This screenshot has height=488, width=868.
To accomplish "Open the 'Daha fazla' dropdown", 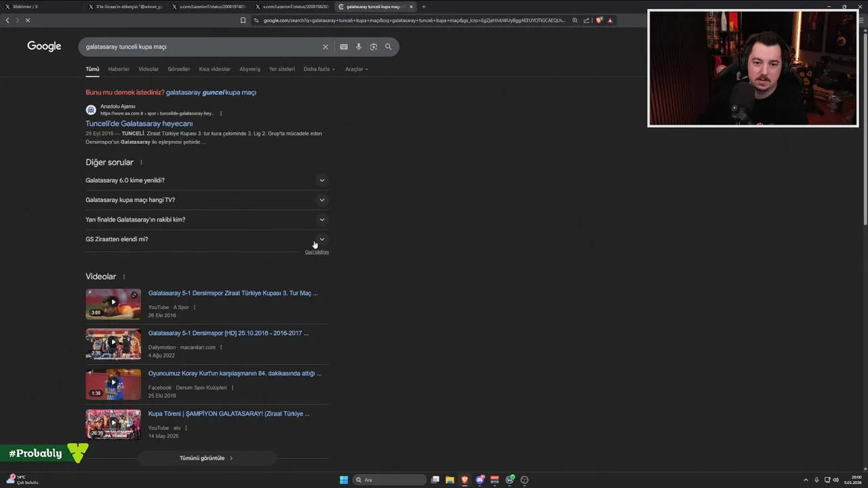I will click(319, 69).
